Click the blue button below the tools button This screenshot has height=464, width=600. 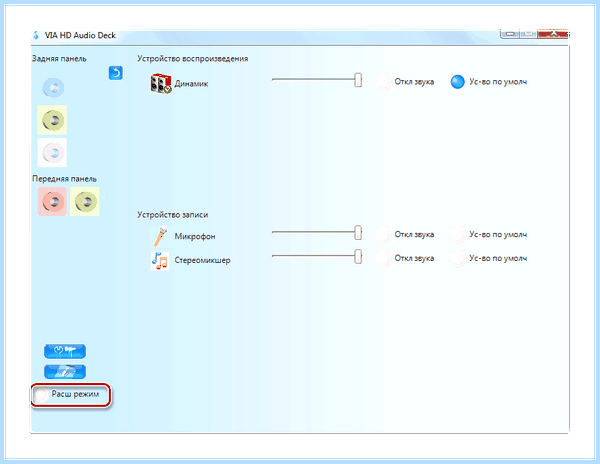[x=65, y=371]
